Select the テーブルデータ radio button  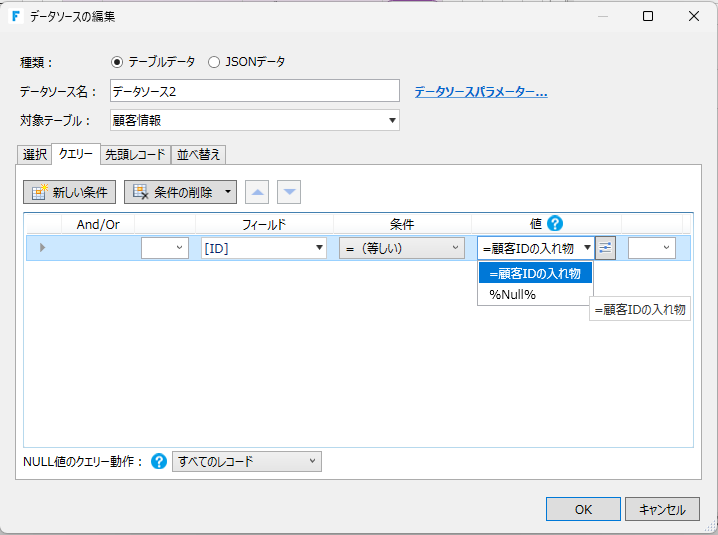[x=118, y=62]
